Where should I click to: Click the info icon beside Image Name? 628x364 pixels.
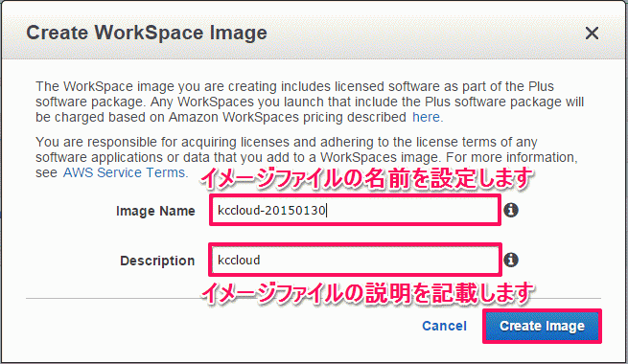coord(511,210)
